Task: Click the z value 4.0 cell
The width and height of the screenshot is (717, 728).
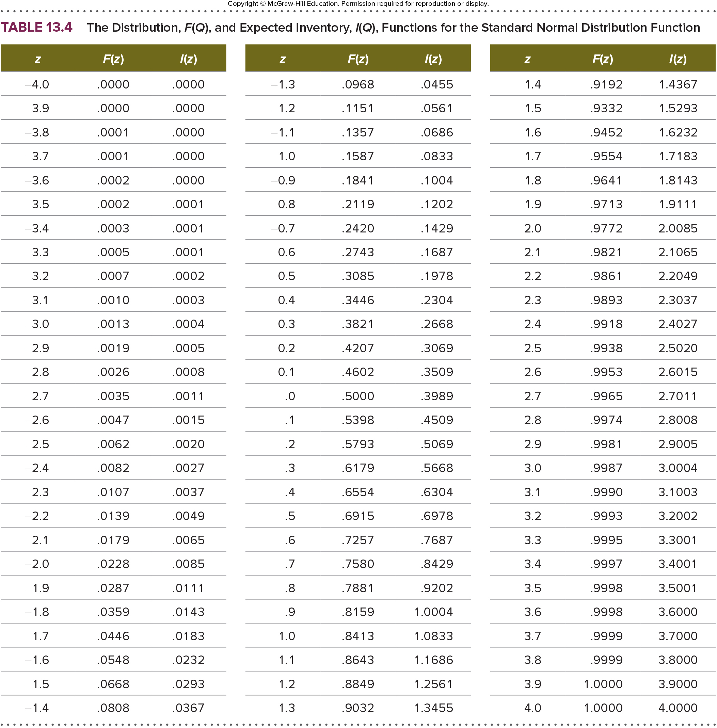Action: tap(533, 708)
